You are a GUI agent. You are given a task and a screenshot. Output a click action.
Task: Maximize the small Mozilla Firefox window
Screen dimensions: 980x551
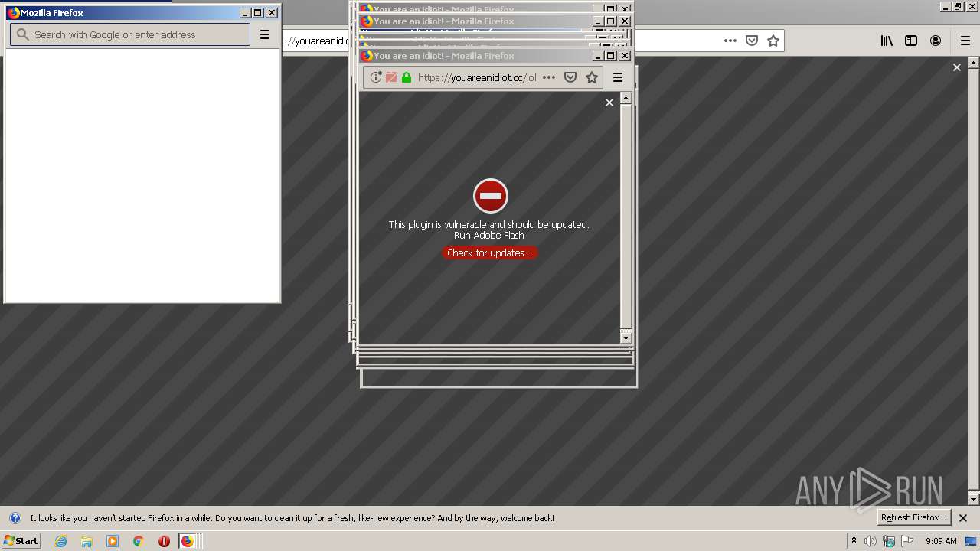coord(258,13)
